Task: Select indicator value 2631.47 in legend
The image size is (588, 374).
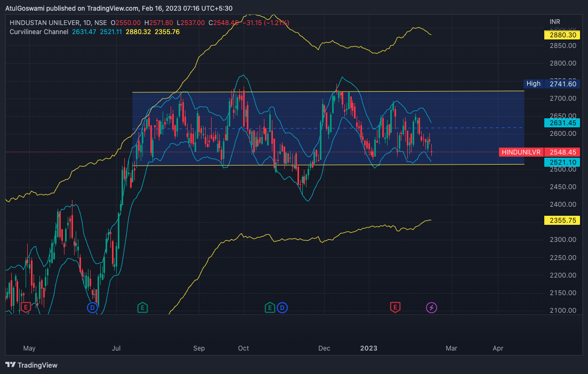Action: coord(84,32)
